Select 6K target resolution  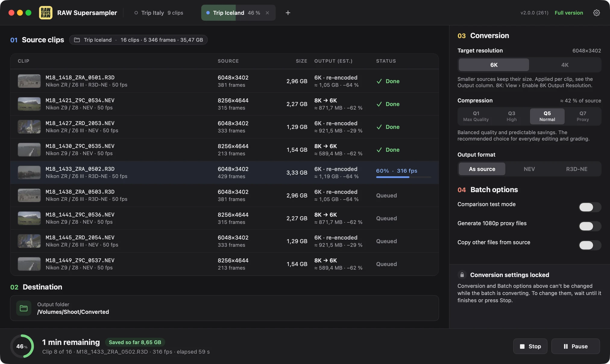point(494,65)
